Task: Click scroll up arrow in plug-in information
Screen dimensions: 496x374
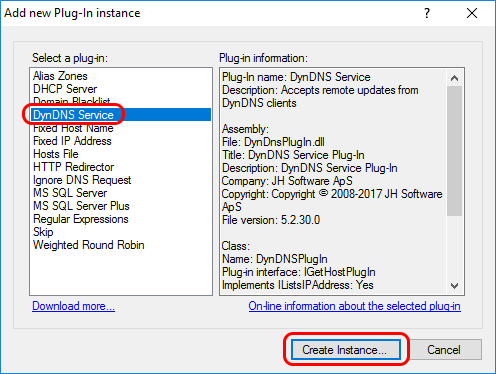Action: click(x=454, y=78)
